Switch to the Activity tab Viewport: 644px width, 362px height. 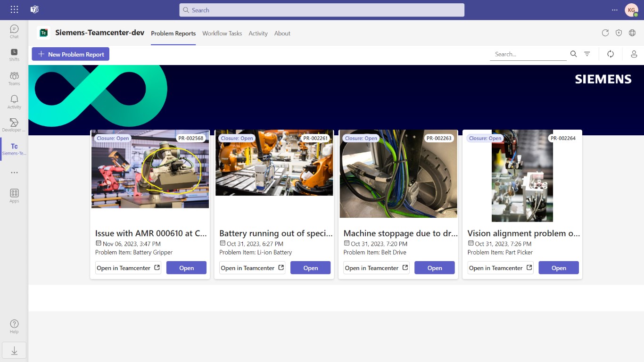pos(258,33)
